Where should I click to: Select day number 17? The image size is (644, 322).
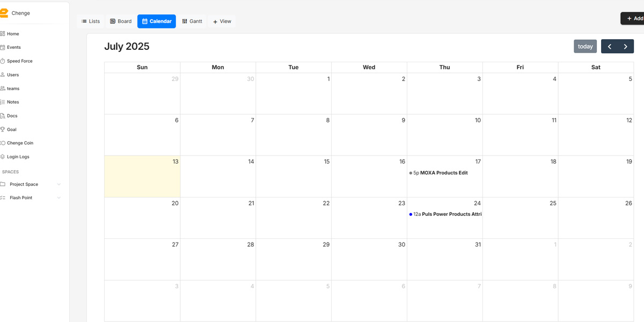click(478, 162)
